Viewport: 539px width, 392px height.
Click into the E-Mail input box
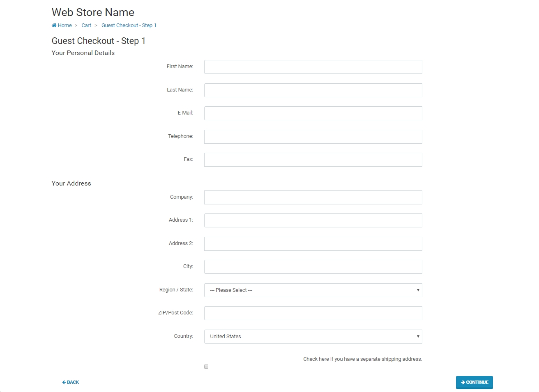click(x=313, y=113)
